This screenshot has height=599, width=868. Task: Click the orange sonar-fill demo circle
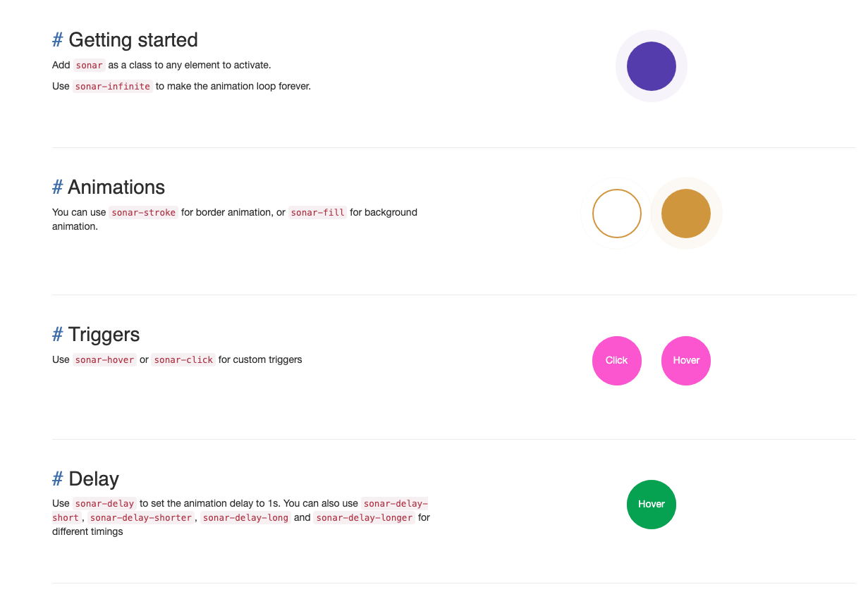pyautogui.click(x=685, y=213)
